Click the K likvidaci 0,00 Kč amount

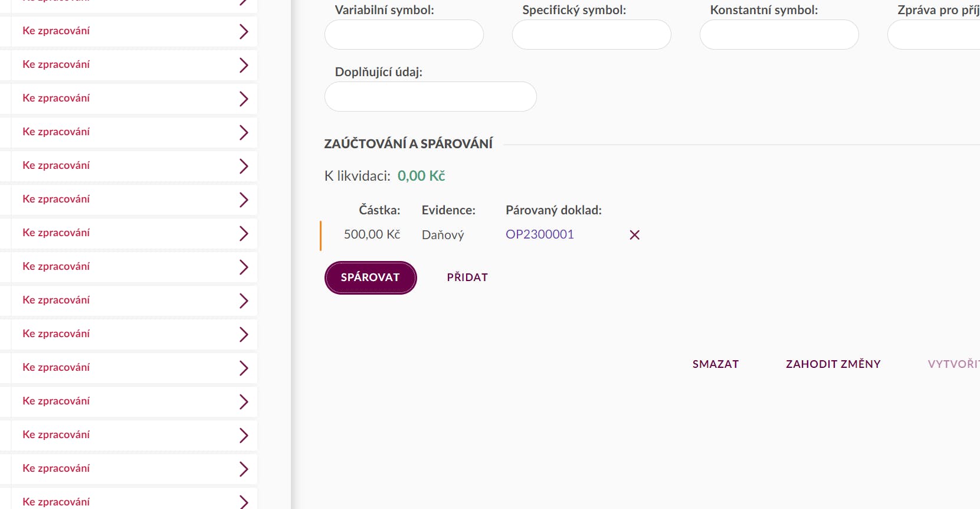[421, 176]
